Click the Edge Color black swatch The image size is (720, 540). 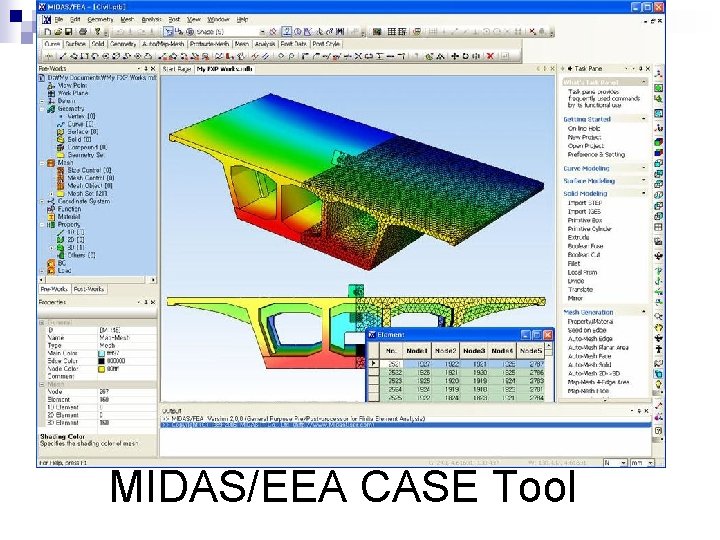(101, 361)
